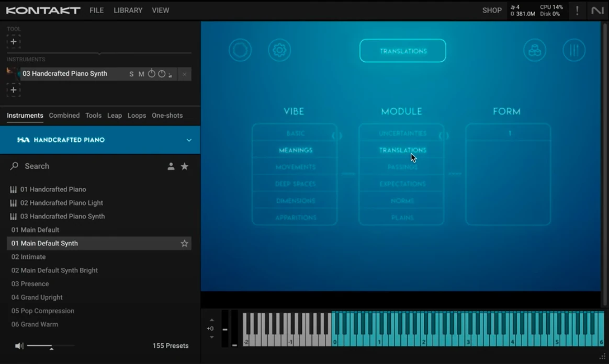
Task: Solo the 03 Handcrafted Piano Synth instrument
Action: [x=131, y=74]
